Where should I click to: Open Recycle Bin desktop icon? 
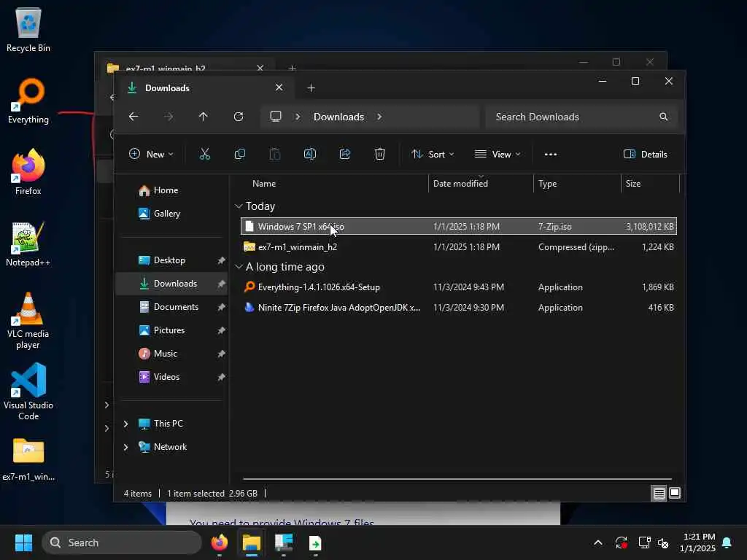click(x=28, y=29)
